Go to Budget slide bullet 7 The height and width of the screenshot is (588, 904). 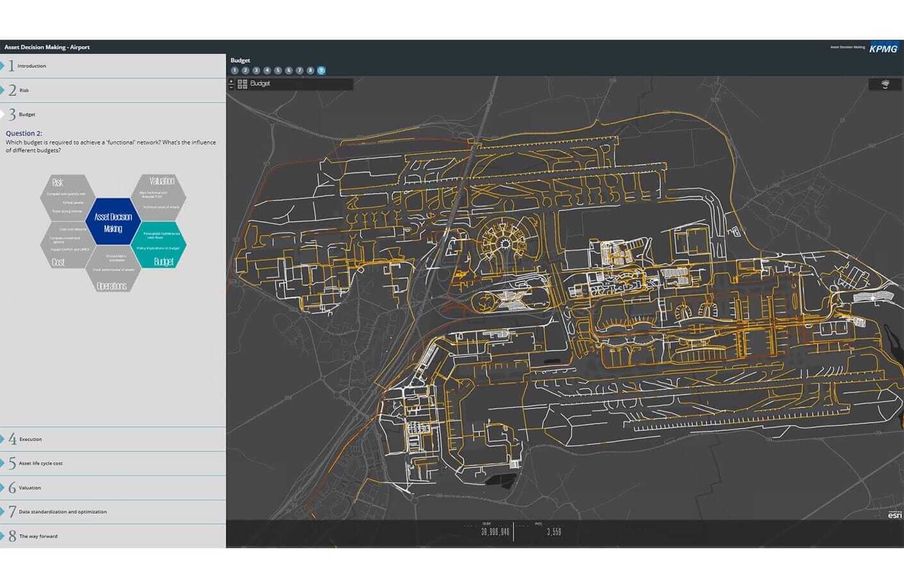click(299, 71)
